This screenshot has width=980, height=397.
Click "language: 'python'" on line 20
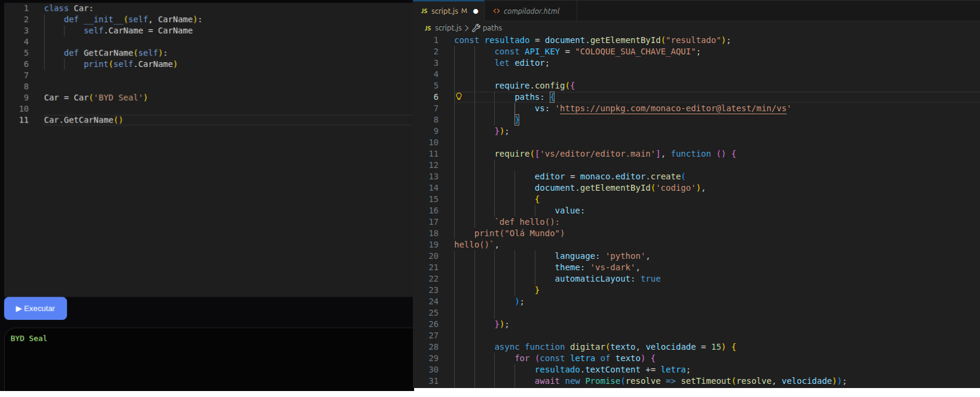pyautogui.click(x=600, y=256)
